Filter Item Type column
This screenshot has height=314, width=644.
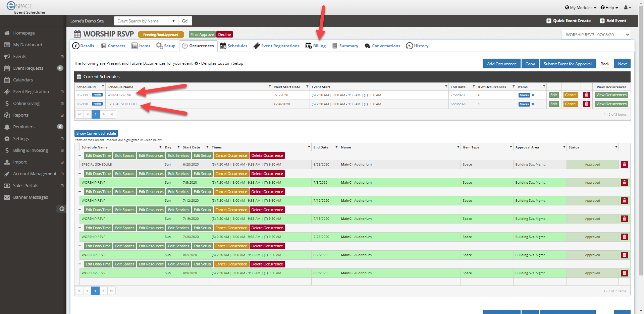pyautogui.click(x=511, y=147)
